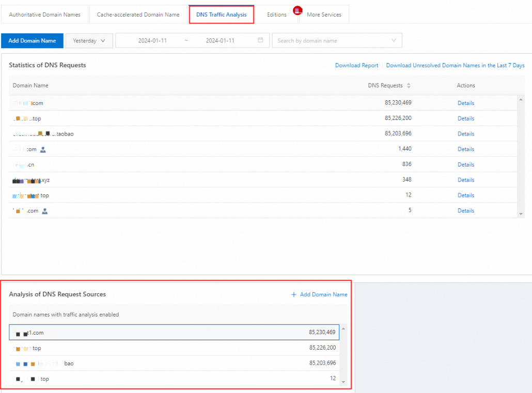The height and width of the screenshot is (393, 532).
Task: Click the statistics table scroll down arrow
Action: 521,214
